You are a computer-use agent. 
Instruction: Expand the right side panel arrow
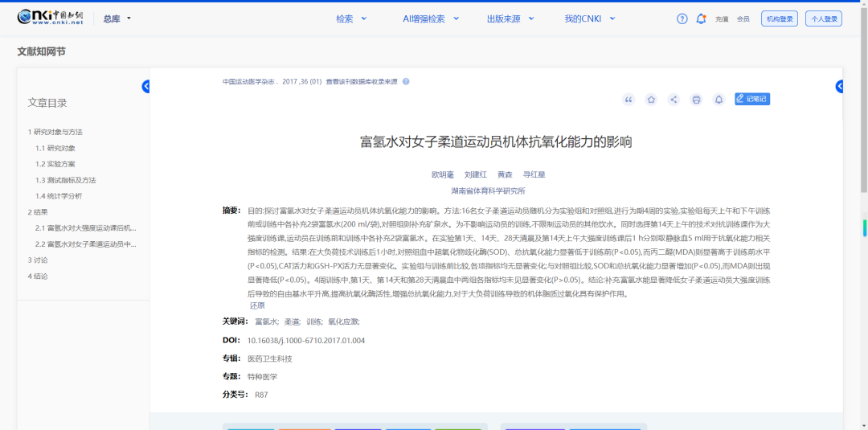(x=840, y=87)
